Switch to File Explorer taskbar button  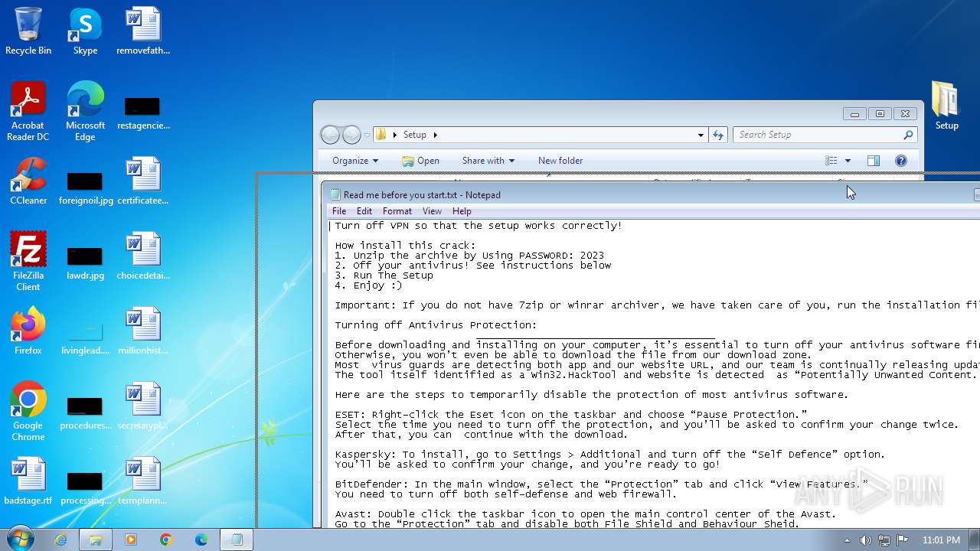pyautogui.click(x=96, y=540)
